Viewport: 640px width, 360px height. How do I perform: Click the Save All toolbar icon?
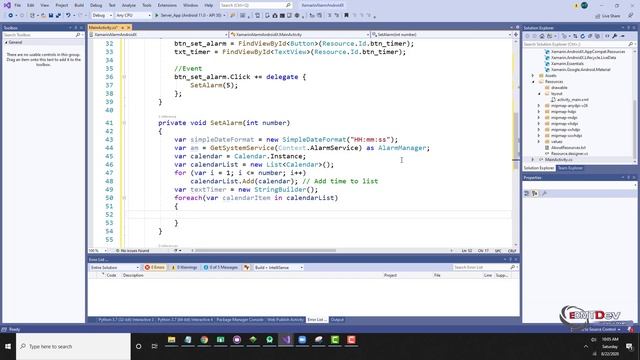[x=58, y=16]
